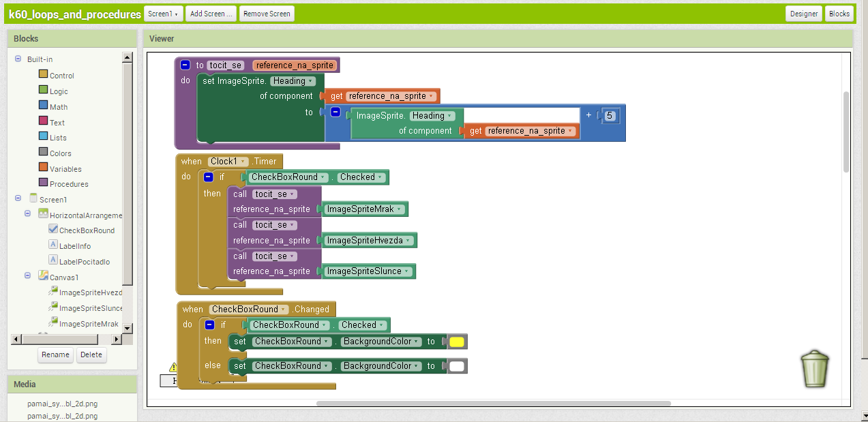The height and width of the screenshot is (422, 868).
Task: Open the first call tocit_se procedure dropdown
Action: coord(275,194)
